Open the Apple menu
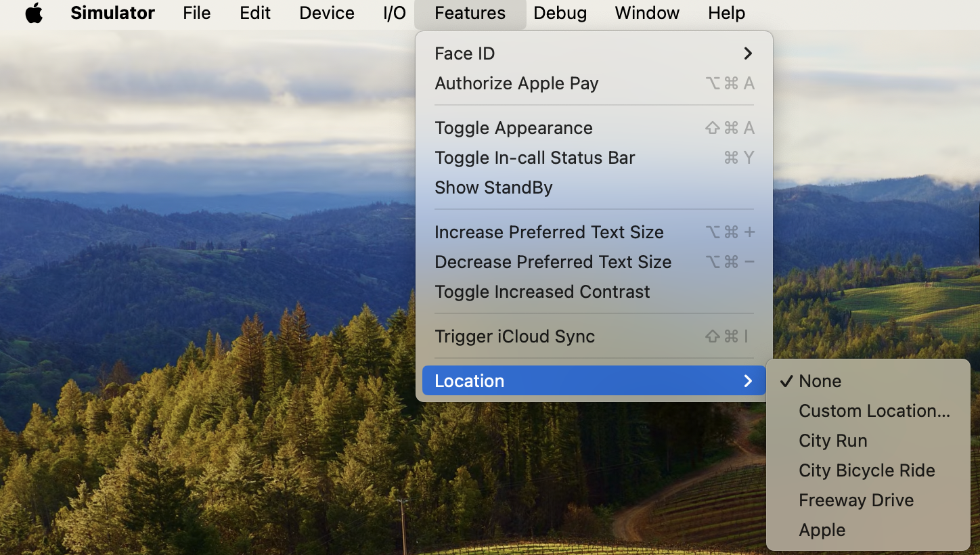Viewport: 980px width, 555px height. (x=34, y=13)
